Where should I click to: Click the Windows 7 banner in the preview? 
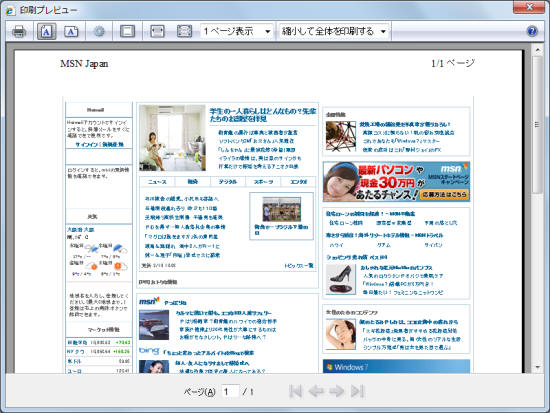click(396, 366)
